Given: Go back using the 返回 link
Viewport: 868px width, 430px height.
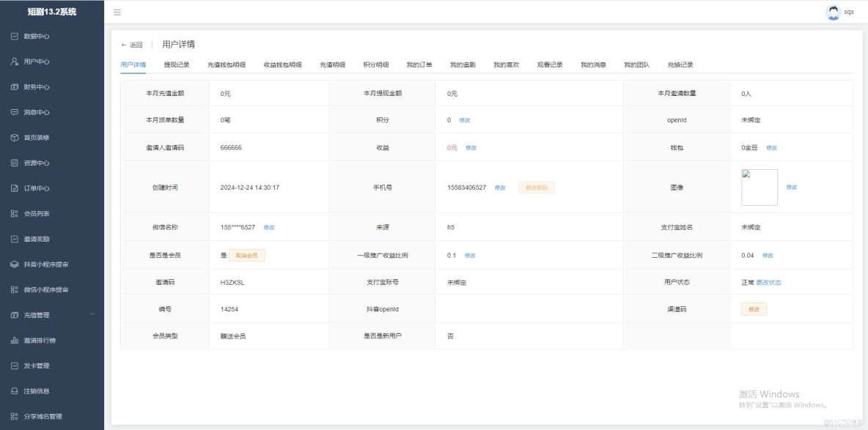Looking at the screenshot, I should (x=131, y=44).
